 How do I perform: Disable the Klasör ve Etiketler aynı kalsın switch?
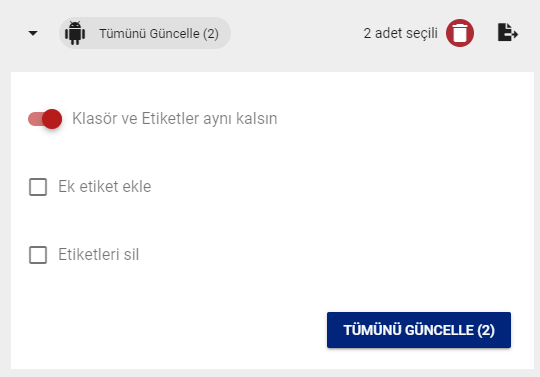(x=45, y=119)
